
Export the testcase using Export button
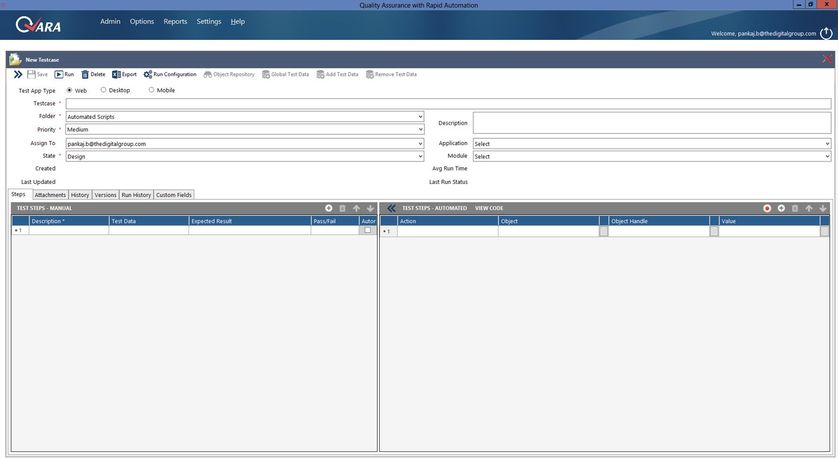point(124,74)
